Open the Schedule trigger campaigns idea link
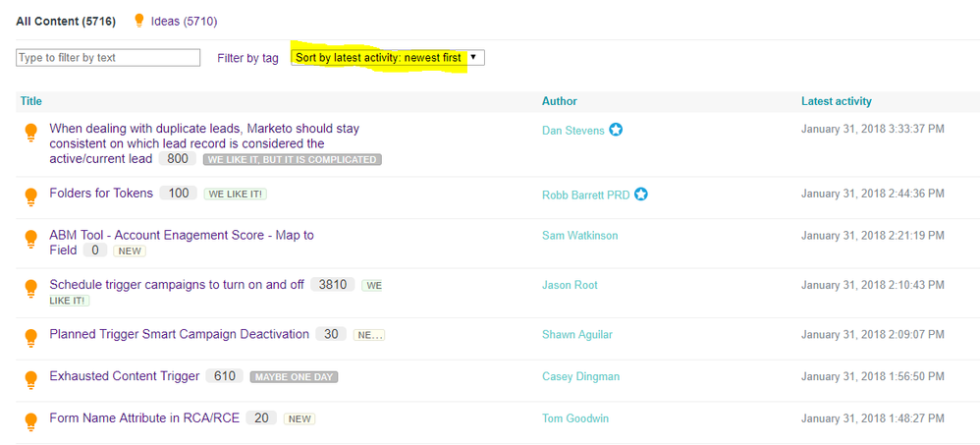Screen dimensions: 980x445 [177, 284]
